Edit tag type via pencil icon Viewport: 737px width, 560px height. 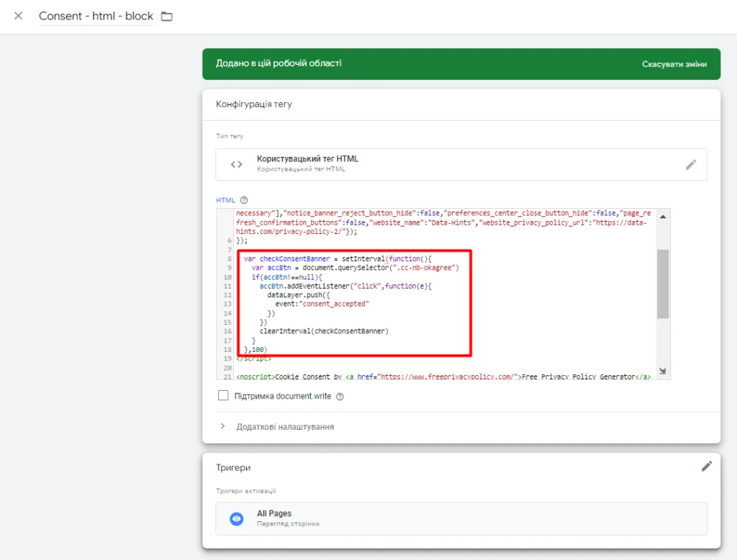[691, 165]
